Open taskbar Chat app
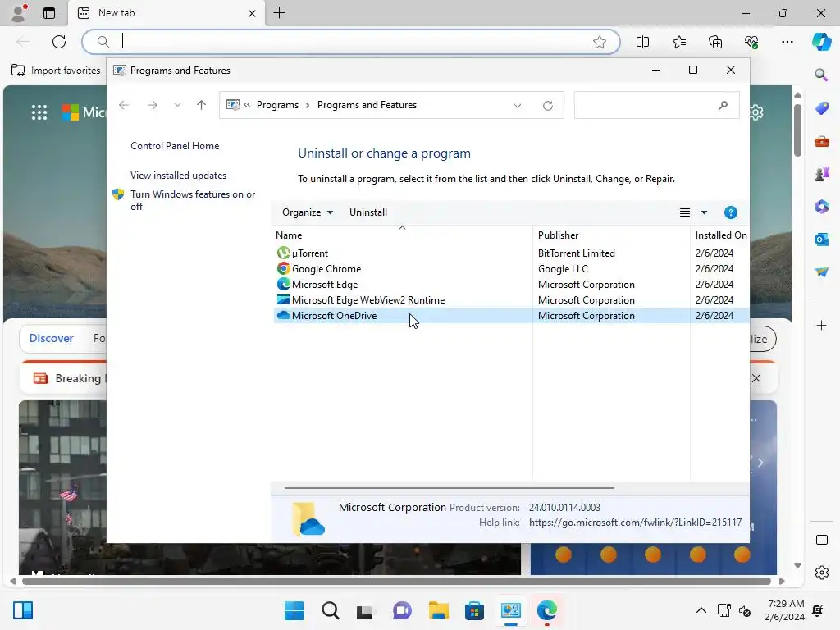The height and width of the screenshot is (630, 840). coord(402,610)
